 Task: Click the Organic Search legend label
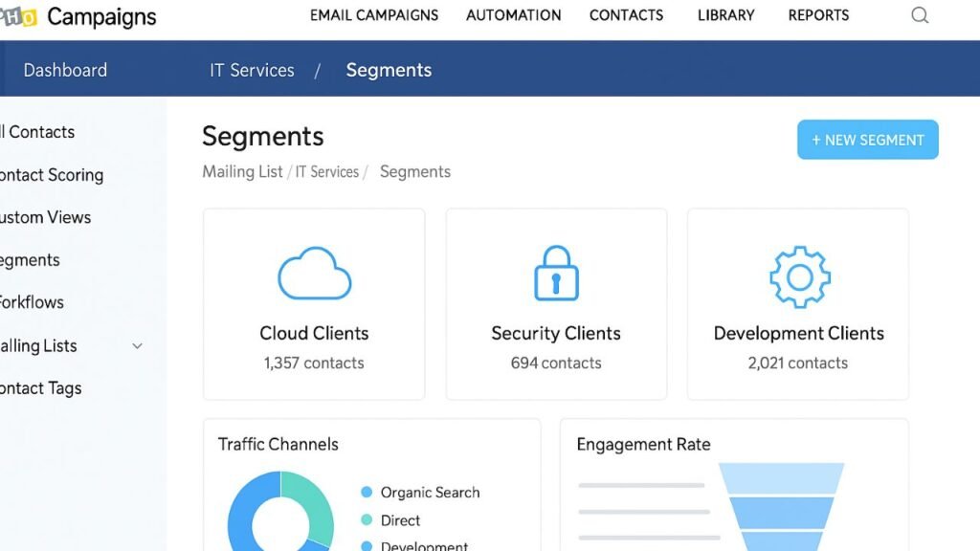(430, 493)
